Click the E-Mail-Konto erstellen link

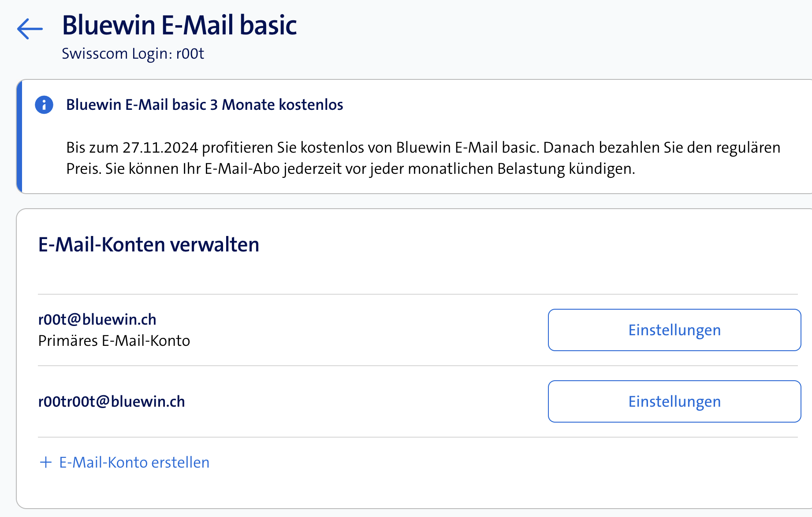coord(134,462)
